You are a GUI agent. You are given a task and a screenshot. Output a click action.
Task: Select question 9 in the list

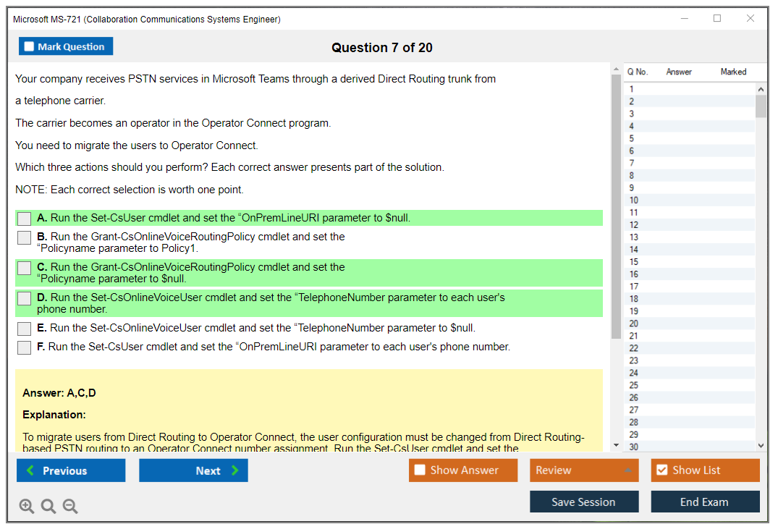[690, 188]
